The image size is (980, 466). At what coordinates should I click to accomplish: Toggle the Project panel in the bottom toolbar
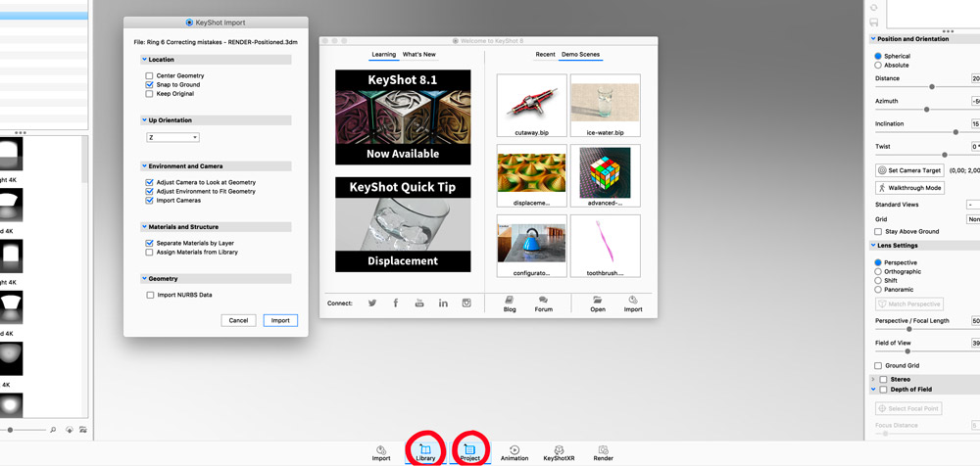point(470,453)
